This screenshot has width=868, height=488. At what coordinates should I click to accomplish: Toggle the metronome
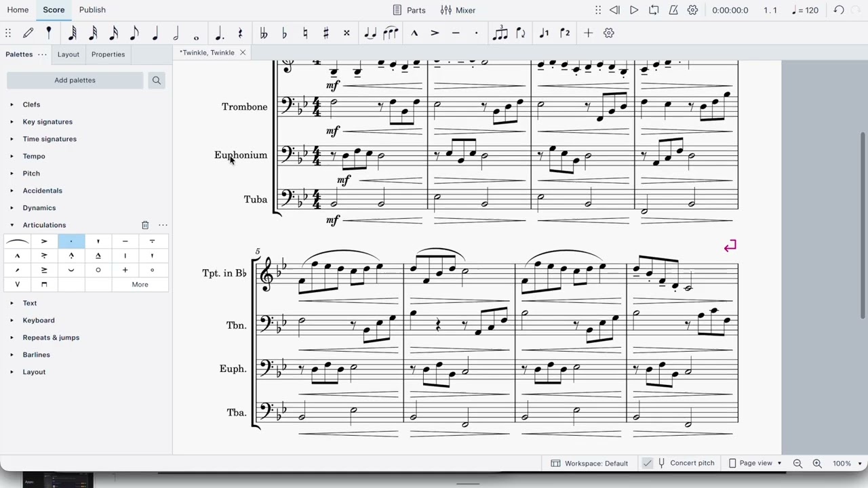point(673,10)
